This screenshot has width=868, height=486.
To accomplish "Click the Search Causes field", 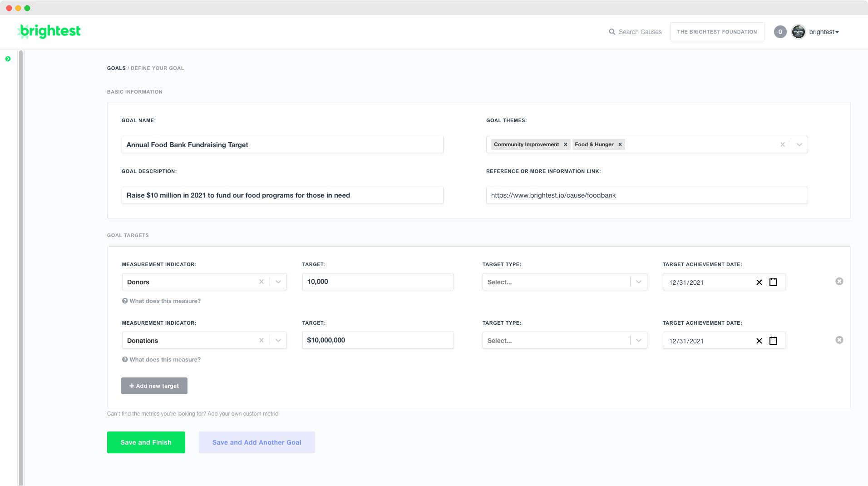I will coord(640,32).
